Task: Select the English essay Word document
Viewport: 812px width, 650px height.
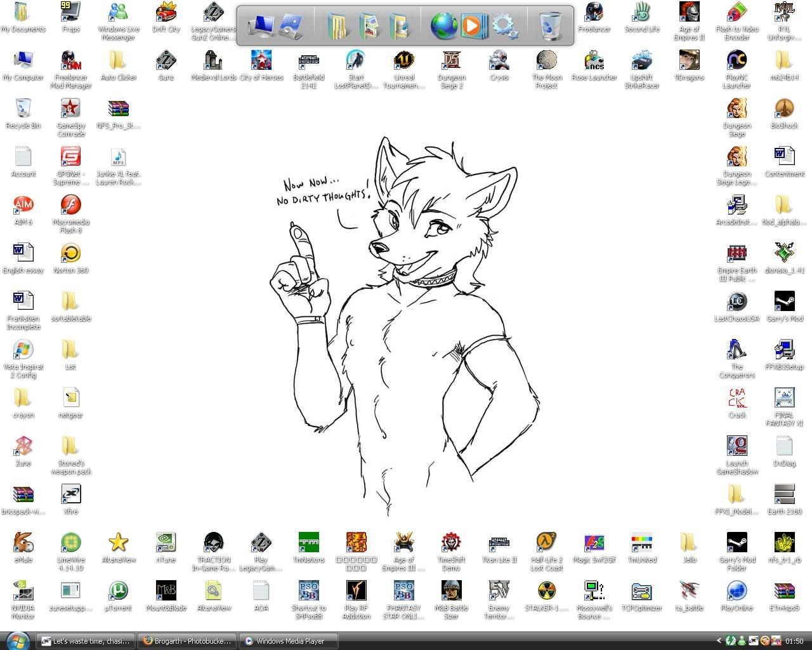Action: 23,254
